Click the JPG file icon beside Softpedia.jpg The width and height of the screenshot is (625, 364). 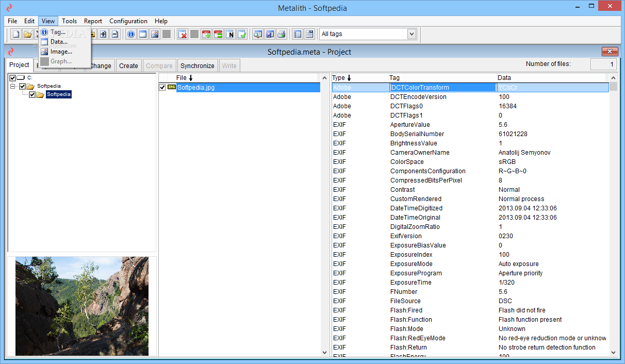tap(172, 87)
